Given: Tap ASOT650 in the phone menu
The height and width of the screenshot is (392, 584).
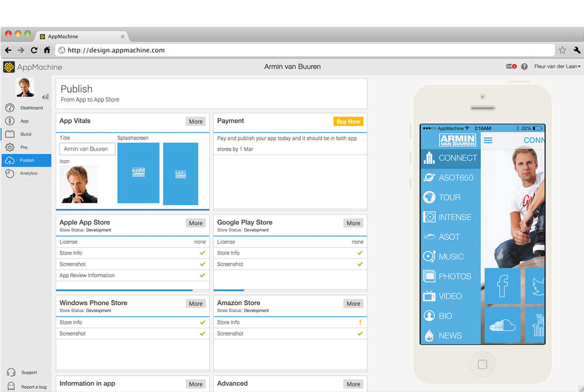Looking at the screenshot, I should [450, 178].
